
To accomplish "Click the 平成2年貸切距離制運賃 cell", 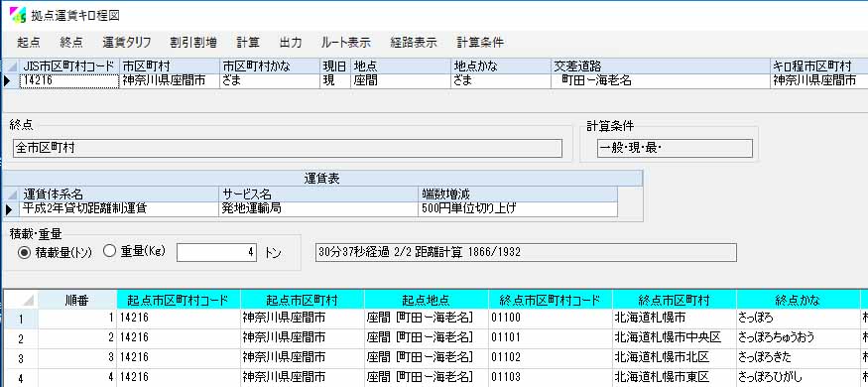I will click(x=119, y=208).
